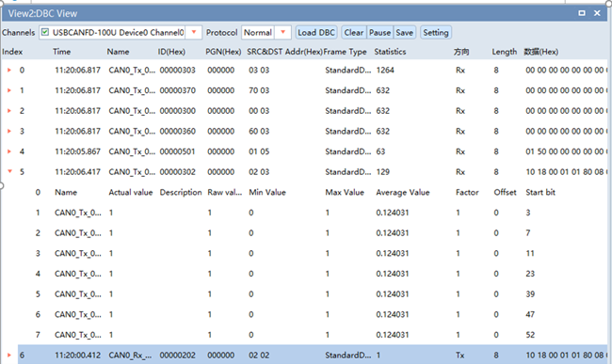Click time cell 11:20:00.412

(x=77, y=355)
